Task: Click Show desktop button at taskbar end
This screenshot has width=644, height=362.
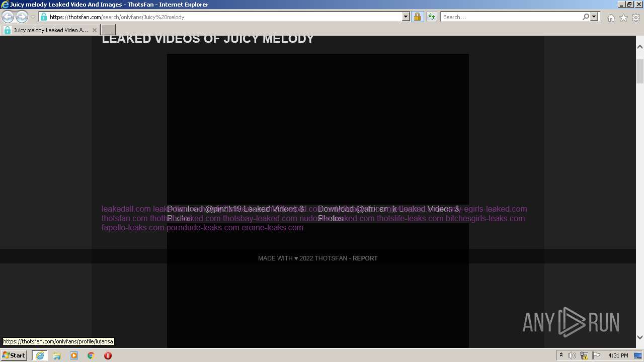Action: 638,355
